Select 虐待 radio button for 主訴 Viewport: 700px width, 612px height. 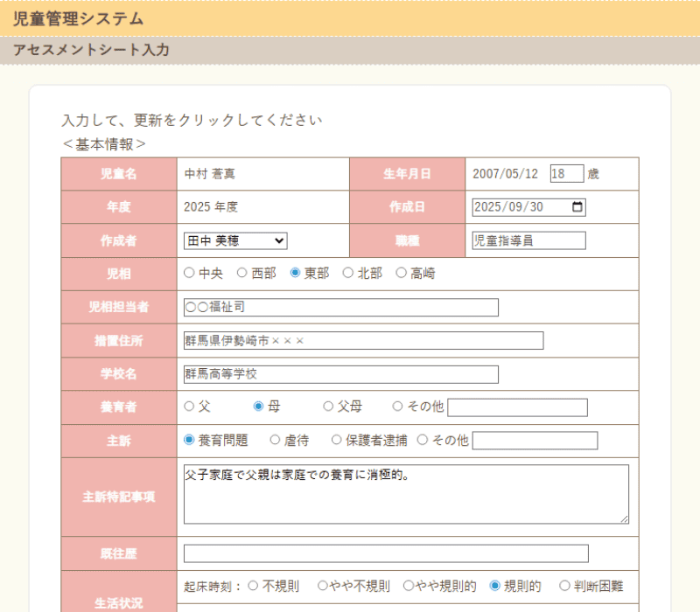[275, 440]
